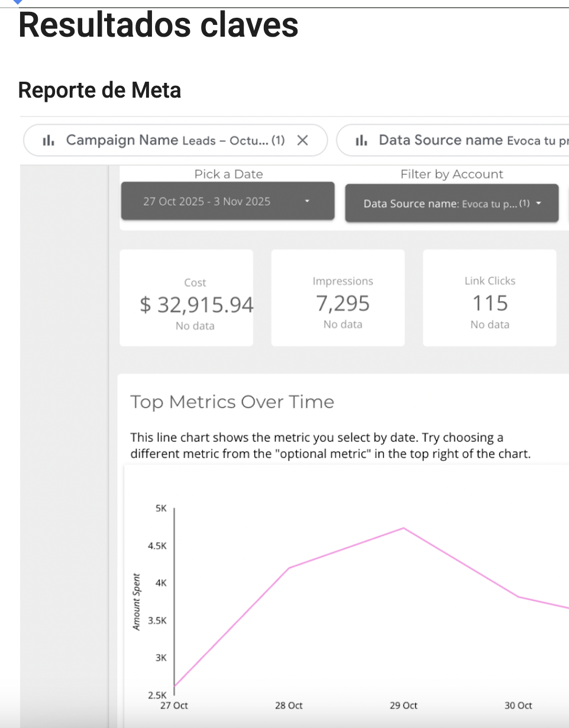Click the 29 Oct peak on the pink line

[x=403, y=528]
